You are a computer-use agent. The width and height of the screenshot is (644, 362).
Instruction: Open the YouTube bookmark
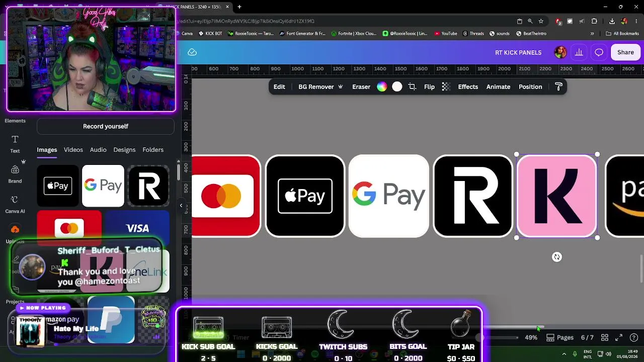(445, 34)
